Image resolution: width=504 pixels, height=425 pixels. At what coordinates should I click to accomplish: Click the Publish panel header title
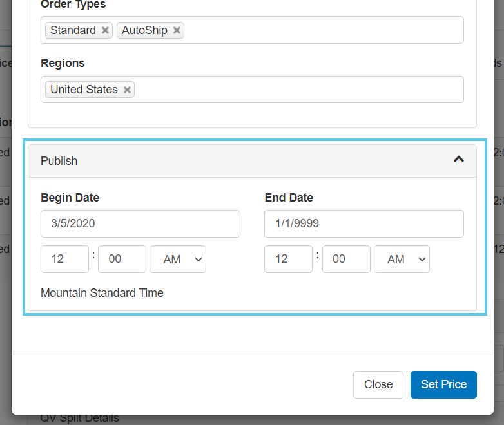point(59,161)
